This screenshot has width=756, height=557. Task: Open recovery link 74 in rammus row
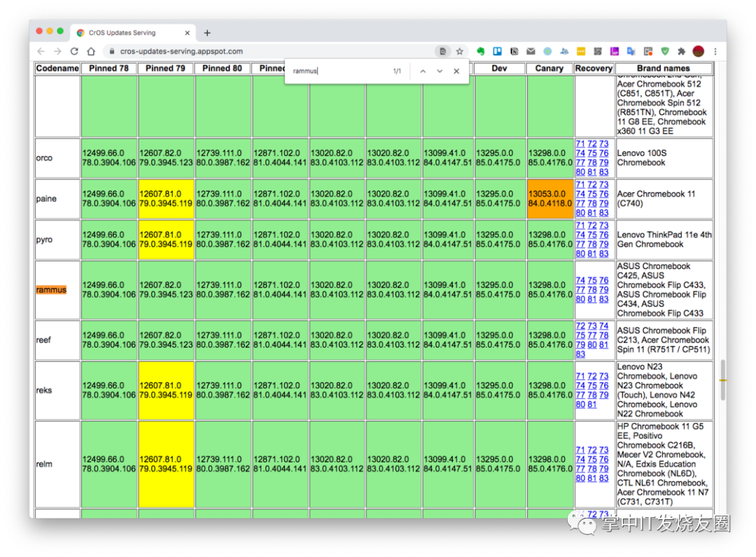coord(580,281)
